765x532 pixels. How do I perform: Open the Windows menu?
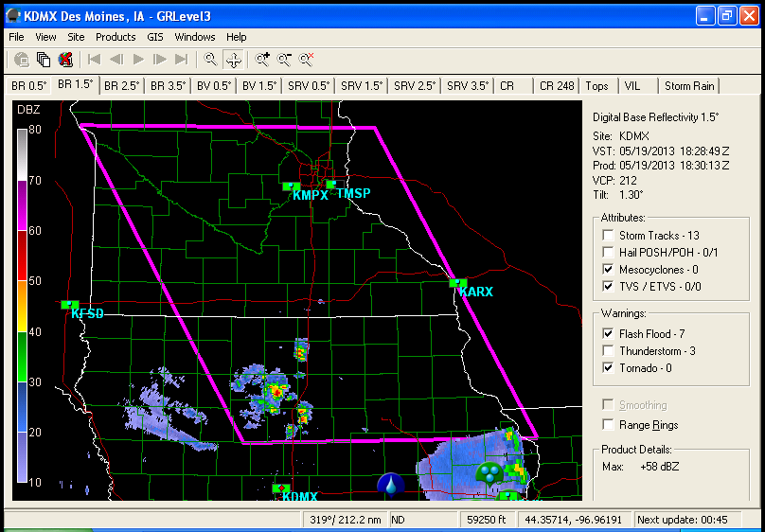195,37
